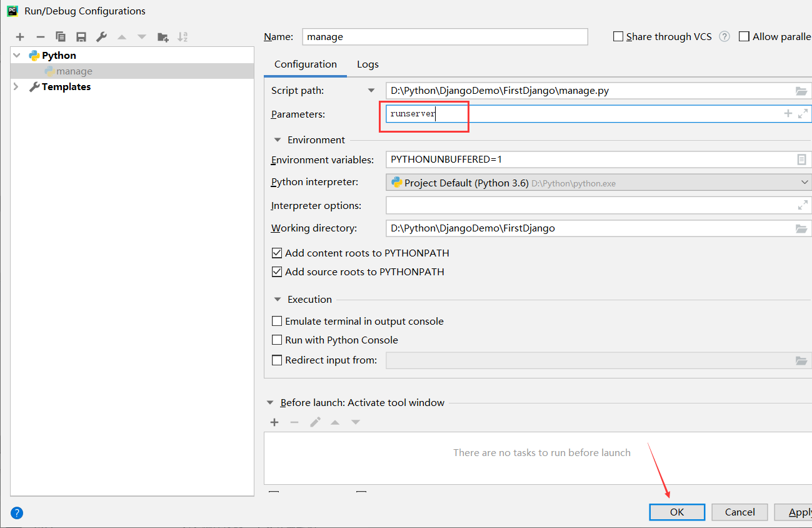Open environment variables editor icon
The height and width of the screenshot is (528, 812).
click(802, 160)
